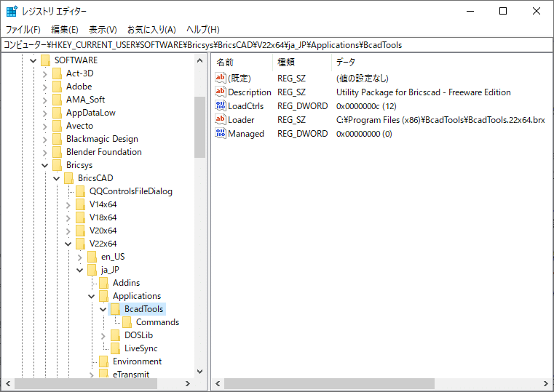Click the Blackmagic Design folder icon
554x392 pixels.
(x=57, y=139)
